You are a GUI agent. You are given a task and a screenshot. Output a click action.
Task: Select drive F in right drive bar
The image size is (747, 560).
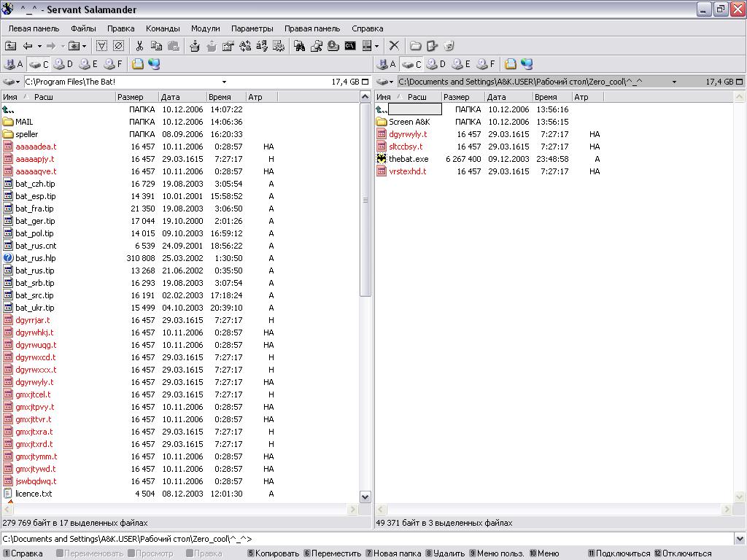tap(486, 64)
